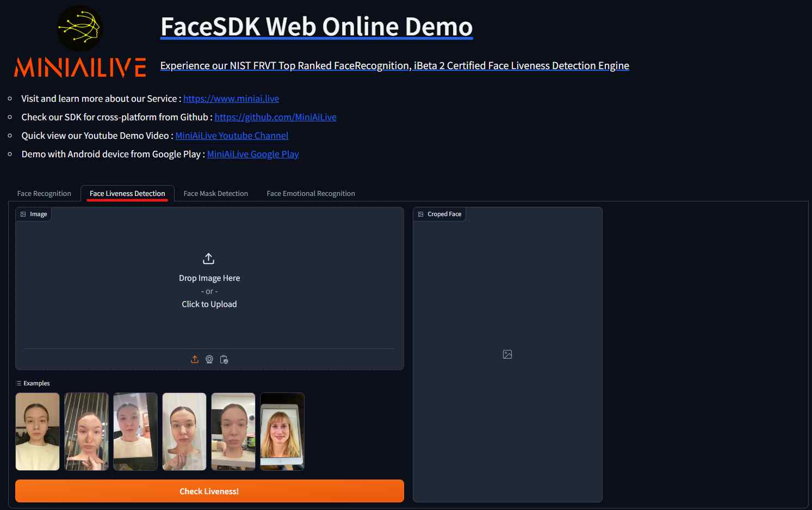Switch to the Face Recognition tab
The width and height of the screenshot is (812, 510).
tap(44, 193)
